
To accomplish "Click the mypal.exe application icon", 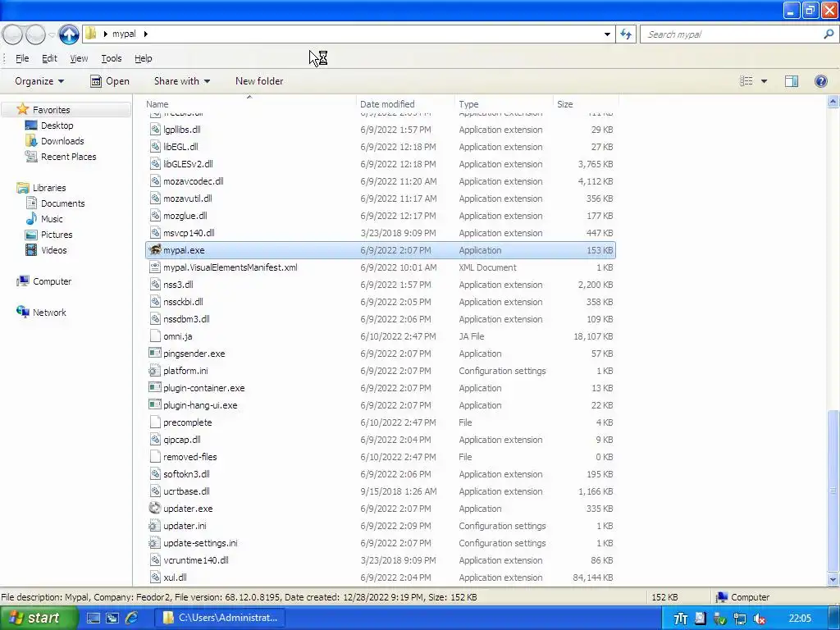I will pyautogui.click(x=155, y=249).
